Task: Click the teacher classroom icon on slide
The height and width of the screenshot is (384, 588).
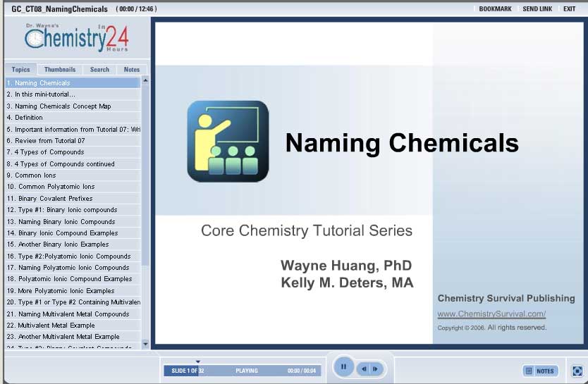Action: coord(228,142)
